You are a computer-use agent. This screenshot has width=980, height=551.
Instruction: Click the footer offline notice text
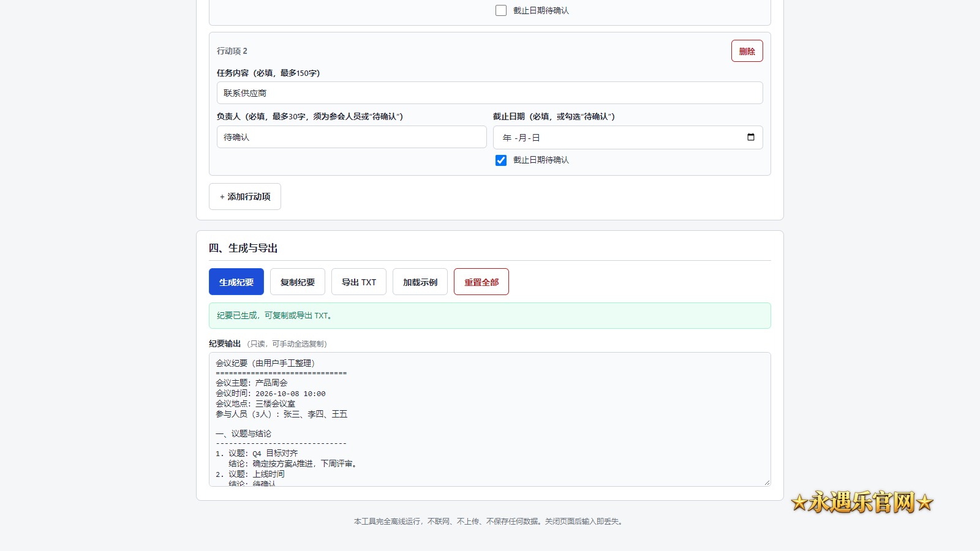(490, 522)
